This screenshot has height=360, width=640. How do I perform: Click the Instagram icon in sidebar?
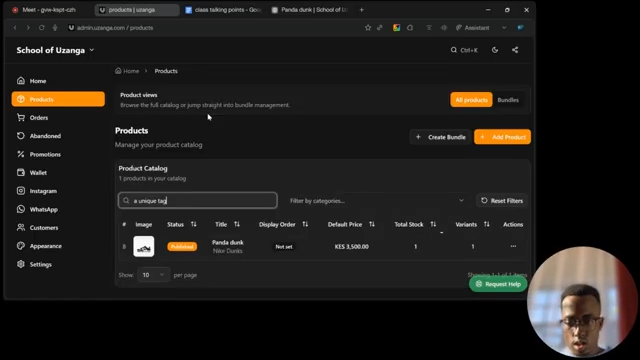pos(21,191)
